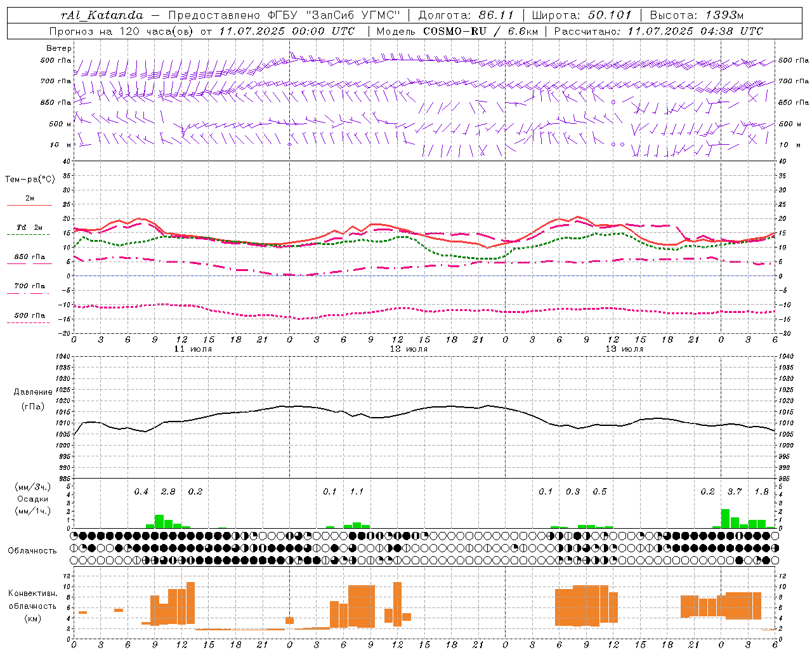The image size is (812, 650).
Task: Click the '1.1' precipitation value
Action: tap(357, 491)
